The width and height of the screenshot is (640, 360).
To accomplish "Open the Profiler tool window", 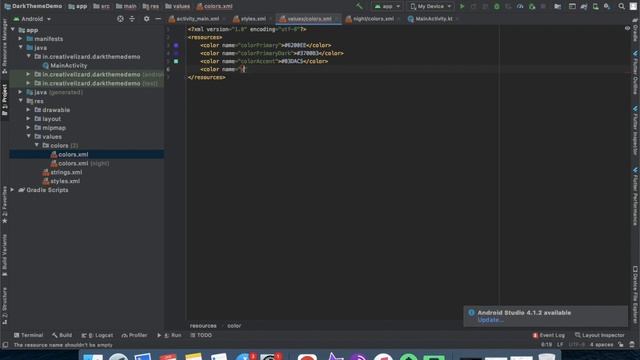I will (134, 335).
